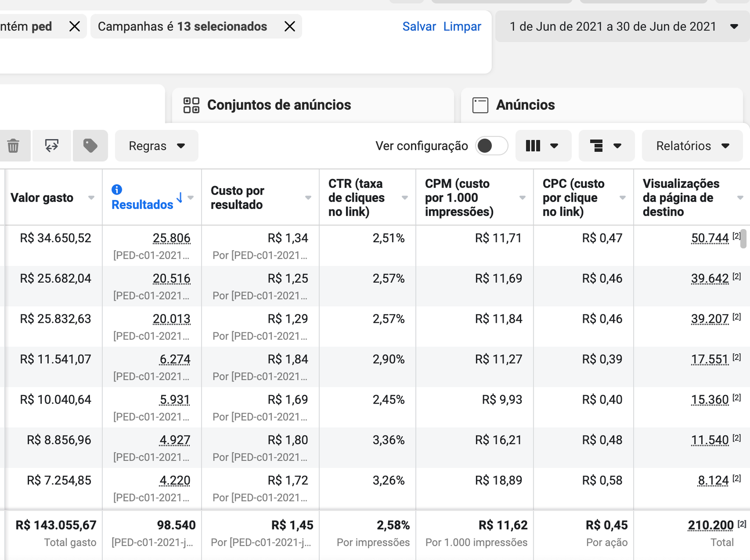The height and width of the screenshot is (560, 750).
Task: Remove the 'contém ped' filter chip
Action: [x=75, y=27]
